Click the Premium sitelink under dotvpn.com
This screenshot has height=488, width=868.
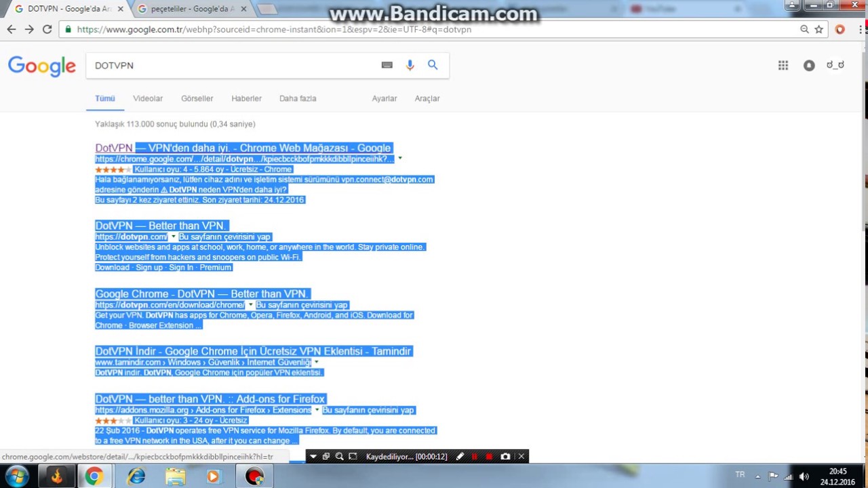216,267
